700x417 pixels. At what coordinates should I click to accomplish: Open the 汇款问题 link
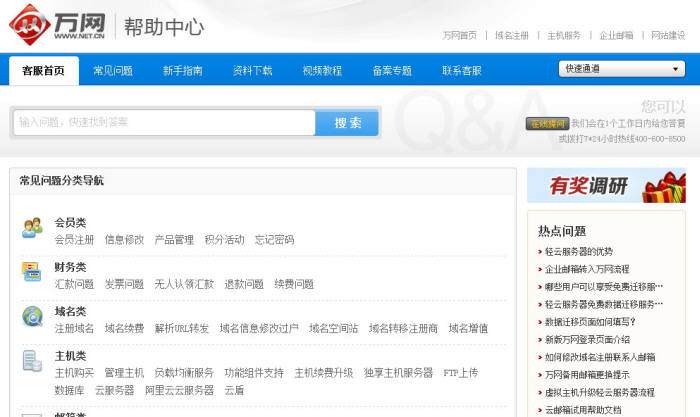74,284
